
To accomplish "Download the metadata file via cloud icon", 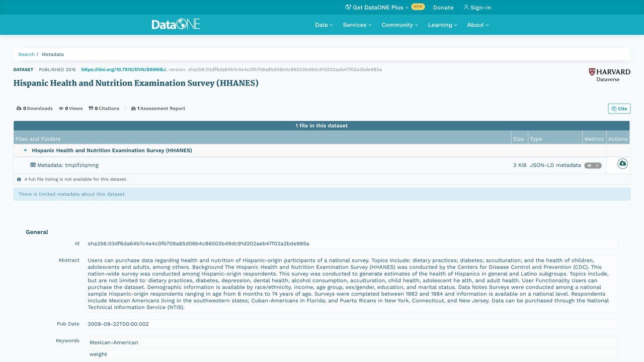I will click(x=622, y=164).
